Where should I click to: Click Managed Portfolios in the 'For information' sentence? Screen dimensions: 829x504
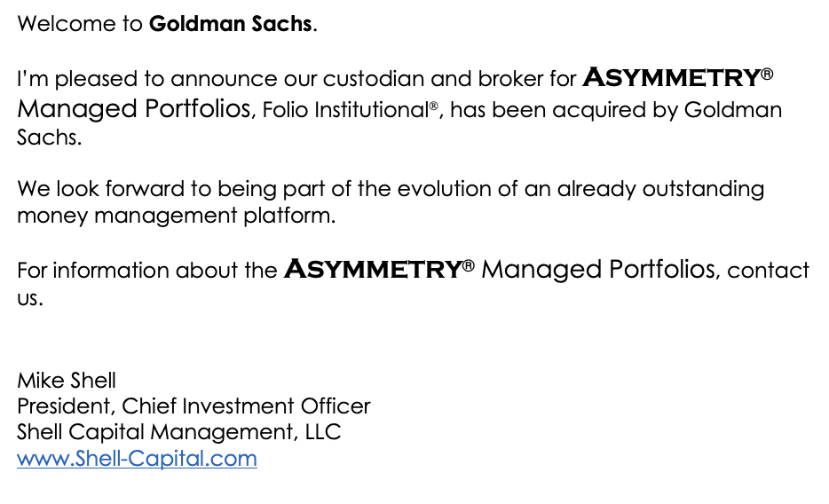(597, 269)
